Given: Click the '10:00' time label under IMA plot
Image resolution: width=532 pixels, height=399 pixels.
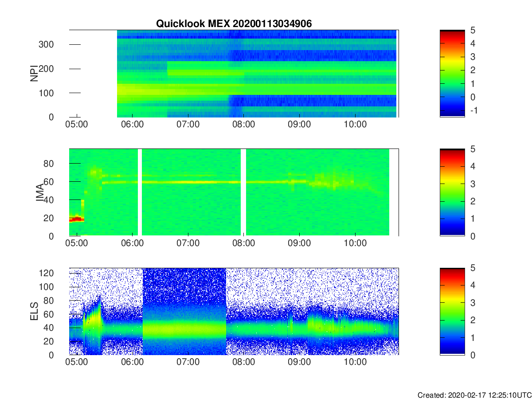Looking at the screenshot, I should (355, 243).
